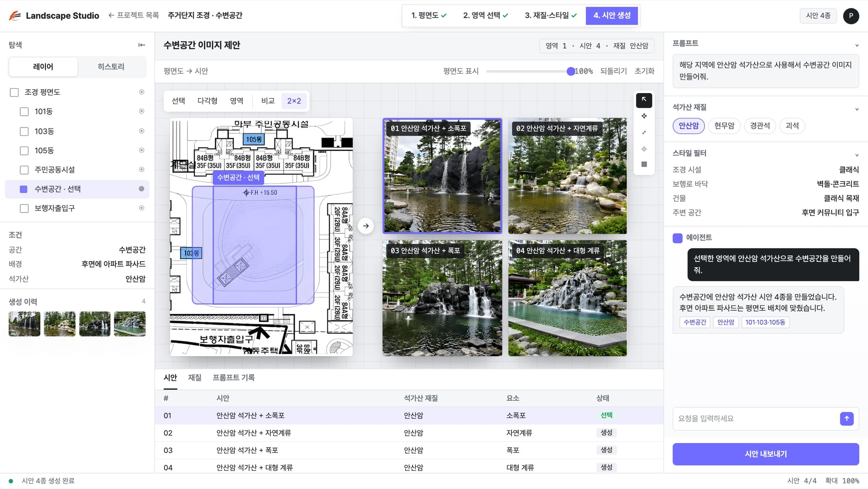868x489 pixels.
Task: Go back to 프로젝트 목록
Action: point(134,15)
